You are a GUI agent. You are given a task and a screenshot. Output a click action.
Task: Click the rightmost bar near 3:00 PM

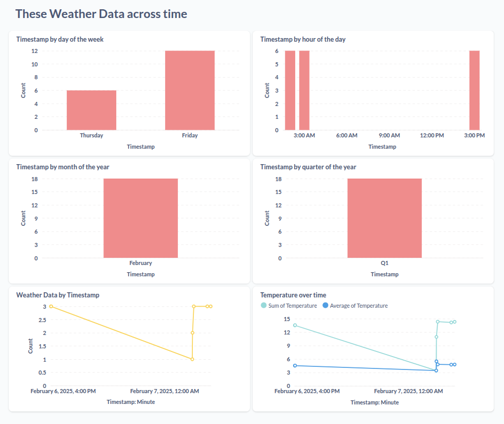click(x=474, y=90)
